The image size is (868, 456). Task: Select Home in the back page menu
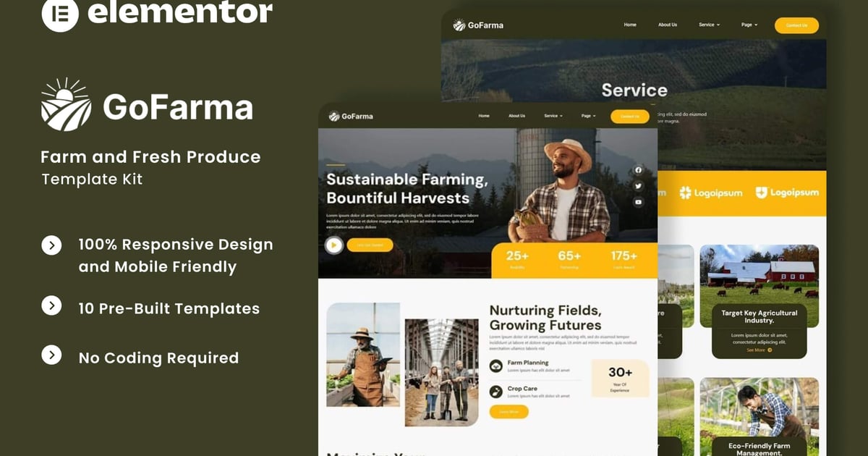pos(630,25)
